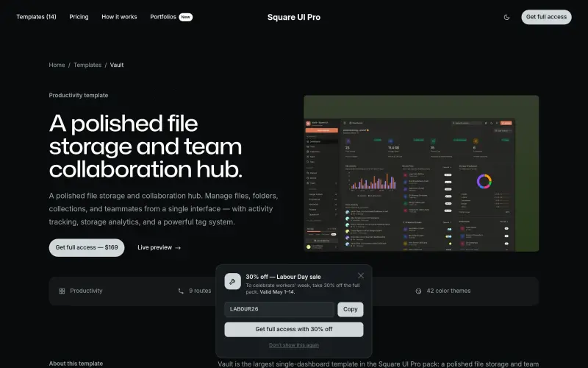This screenshot has width=588, height=368.
Task: Click 30% off — Labour Day sale title
Action: [283, 277]
